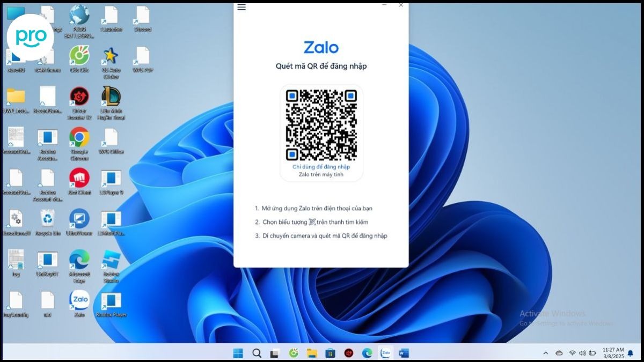Open Microsoft Store from the taskbar
This screenshot has width=644, height=362.
[331, 353]
